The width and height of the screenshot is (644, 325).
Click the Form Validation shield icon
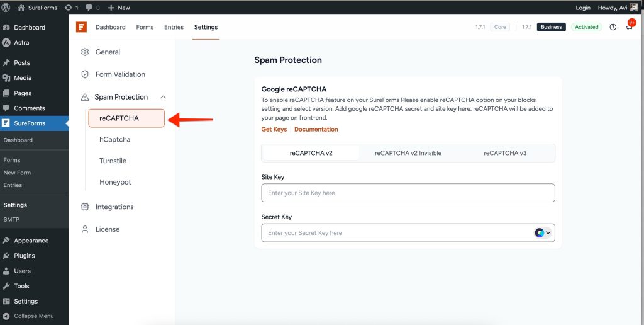[x=85, y=74]
